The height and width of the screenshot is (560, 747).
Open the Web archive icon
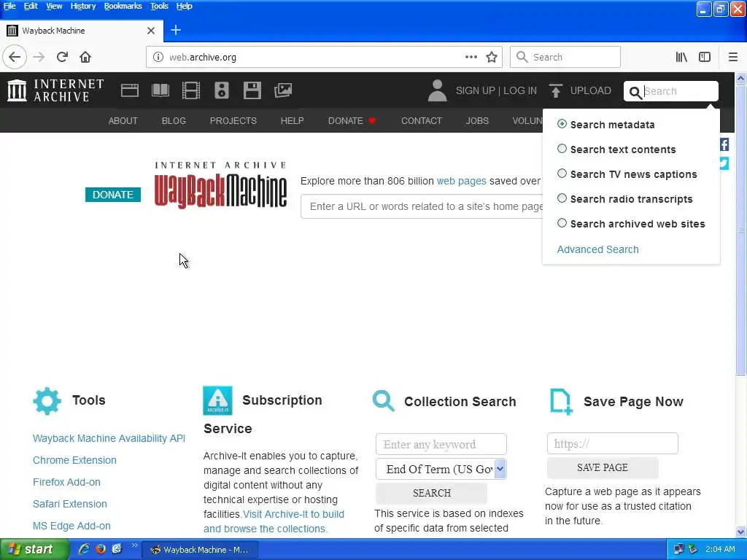(130, 90)
